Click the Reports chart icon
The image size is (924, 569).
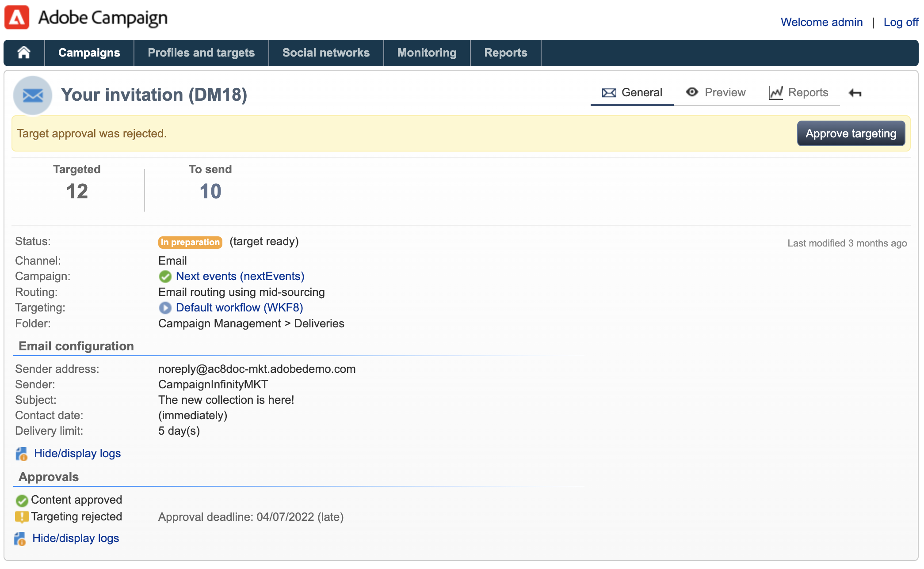(x=775, y=92)
